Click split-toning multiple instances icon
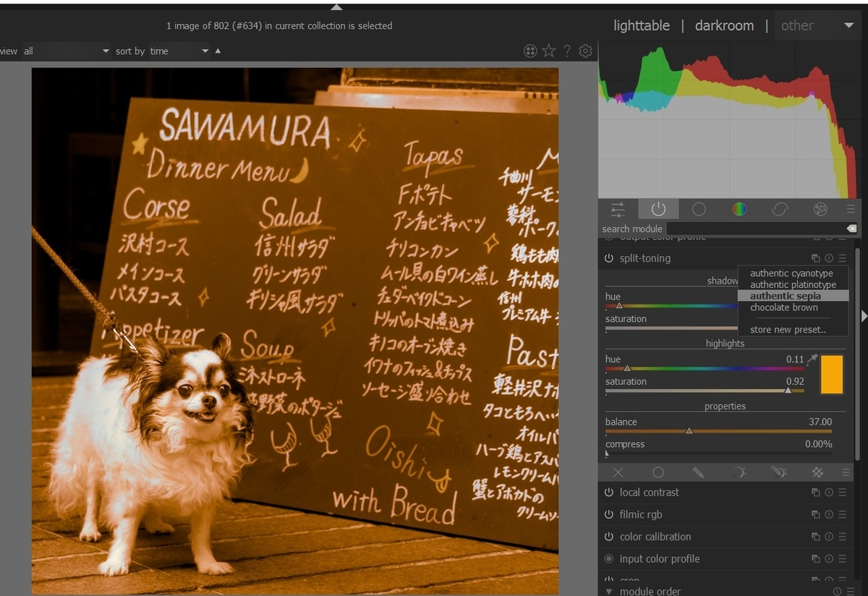Screen dimensions: 868x596 [816, 258]
